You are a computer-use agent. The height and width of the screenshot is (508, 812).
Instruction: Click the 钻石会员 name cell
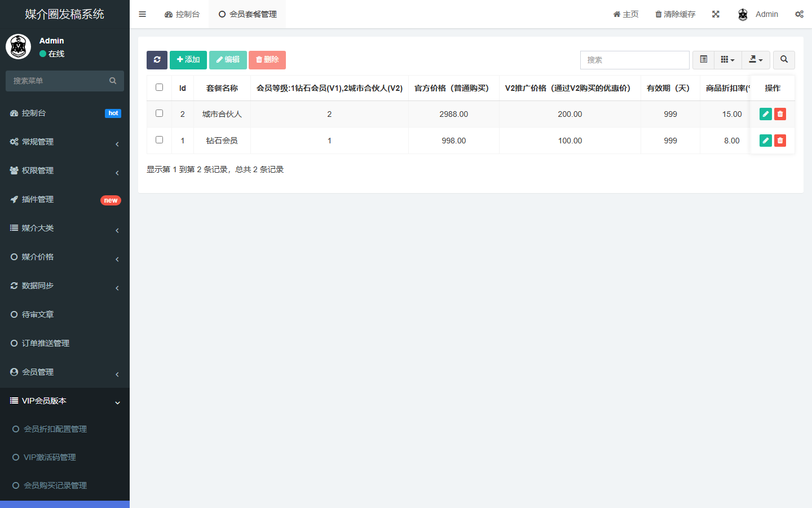click(222, 141)
